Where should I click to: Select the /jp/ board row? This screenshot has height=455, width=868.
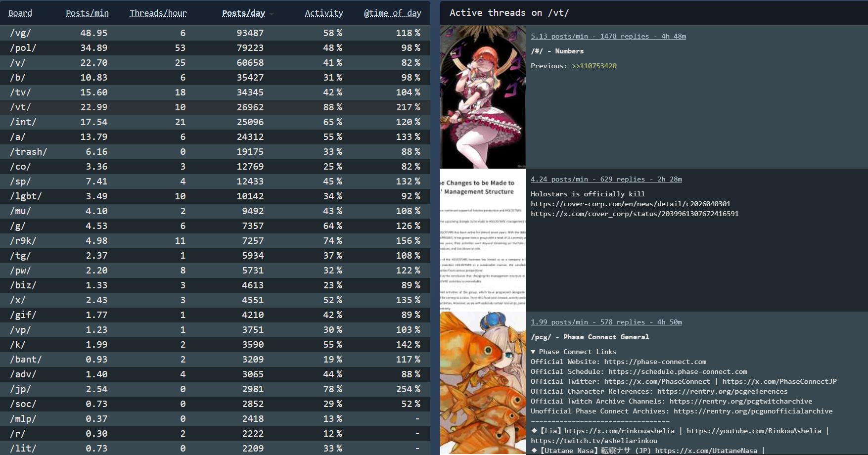click(215, 389)
